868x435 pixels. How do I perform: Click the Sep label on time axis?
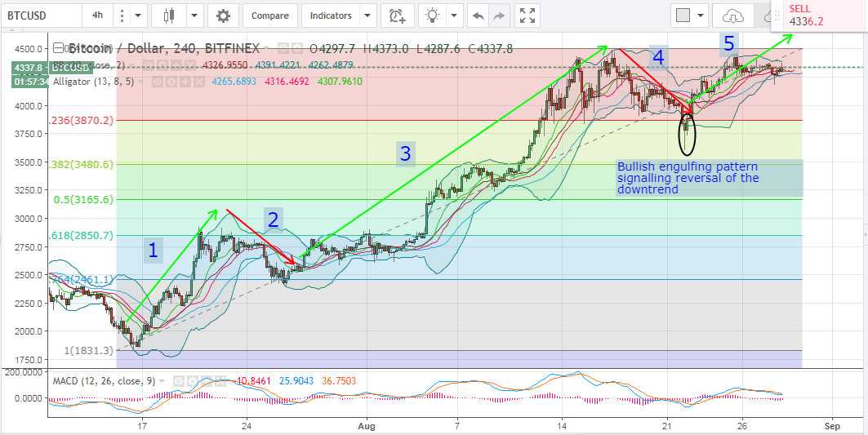click(832, 426)
